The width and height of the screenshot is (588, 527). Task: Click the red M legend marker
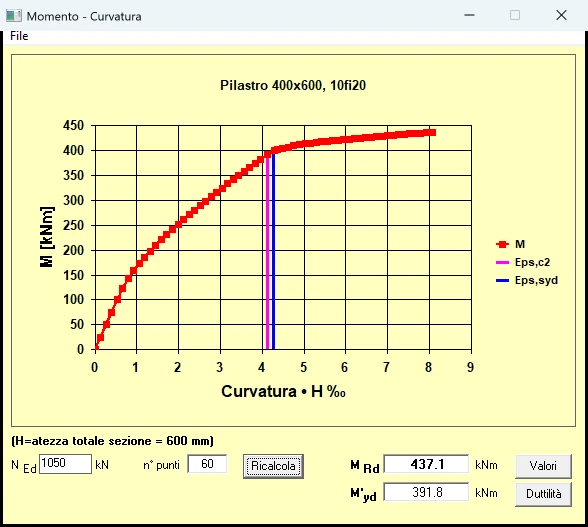[502, 245]
